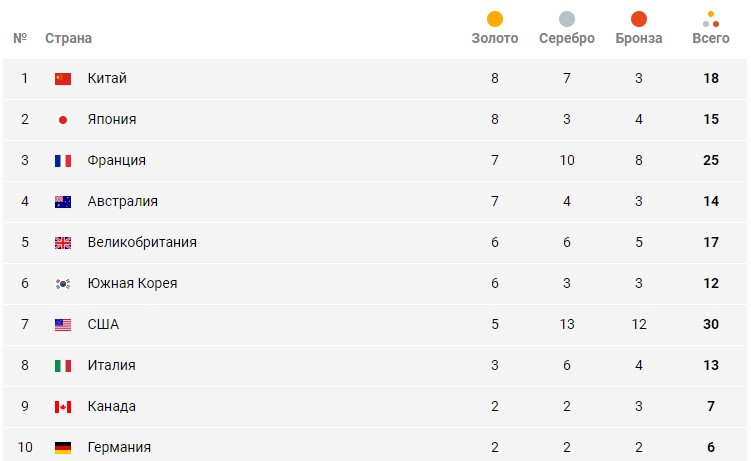
Task: Click the Germany flag icon
Action: pyautogui.click(x=63, y=447)
